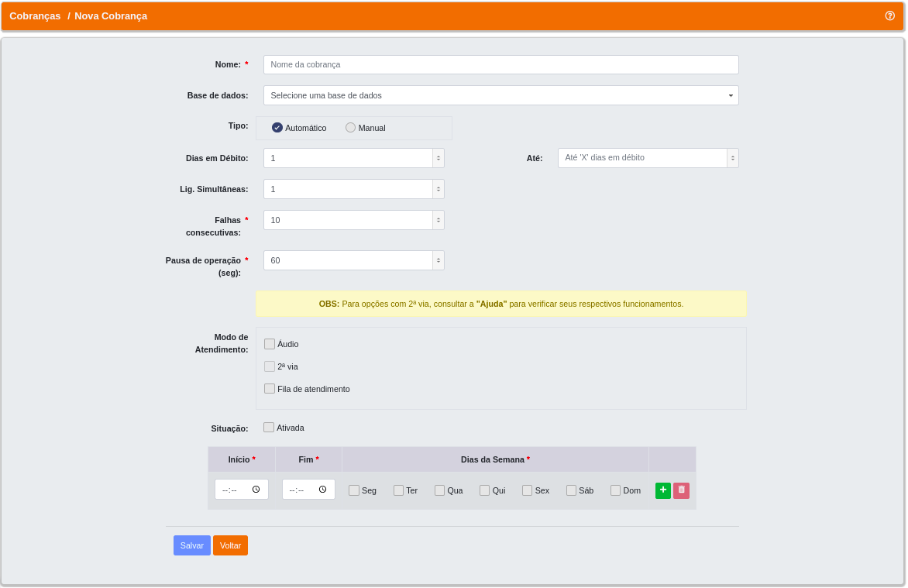Click the Situação label
The width and height of the screenshot is (908, 588).
click(229, 428)
